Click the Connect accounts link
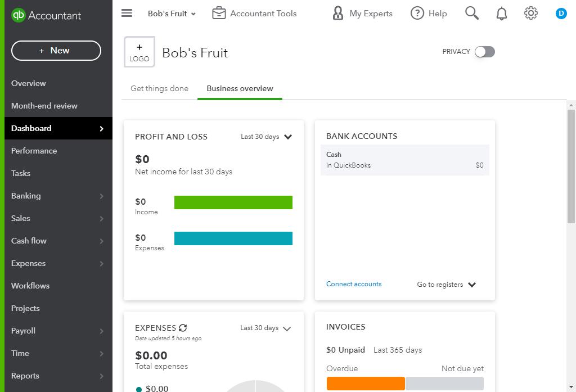This screenshot has width=576, height=392. [354, 284]
